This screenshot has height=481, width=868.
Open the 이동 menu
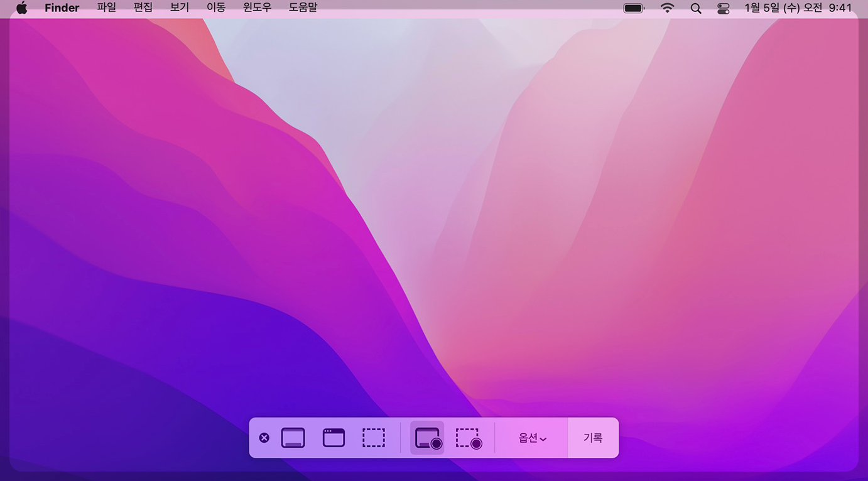pos(216,8)
